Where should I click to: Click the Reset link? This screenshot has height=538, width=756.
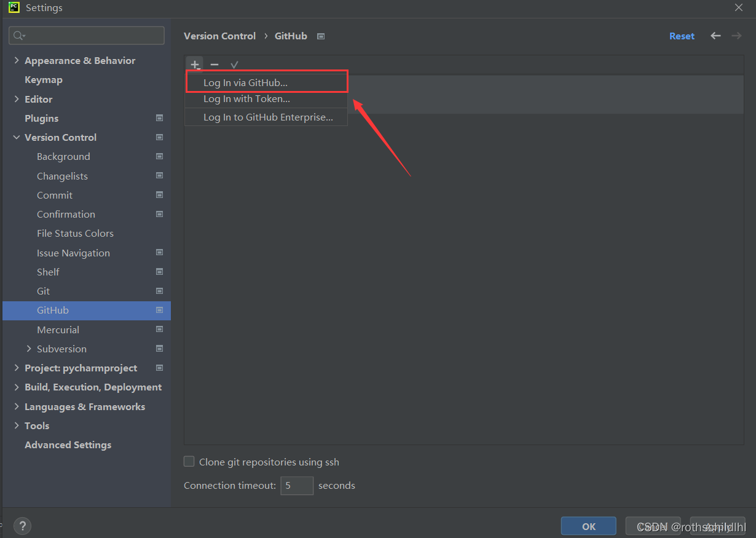[682, 36]
